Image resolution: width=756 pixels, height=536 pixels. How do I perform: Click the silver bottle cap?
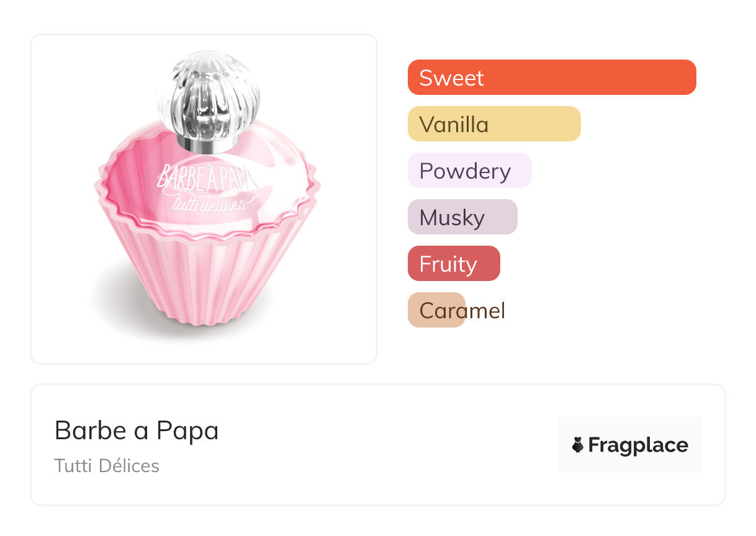pos(209,94)
